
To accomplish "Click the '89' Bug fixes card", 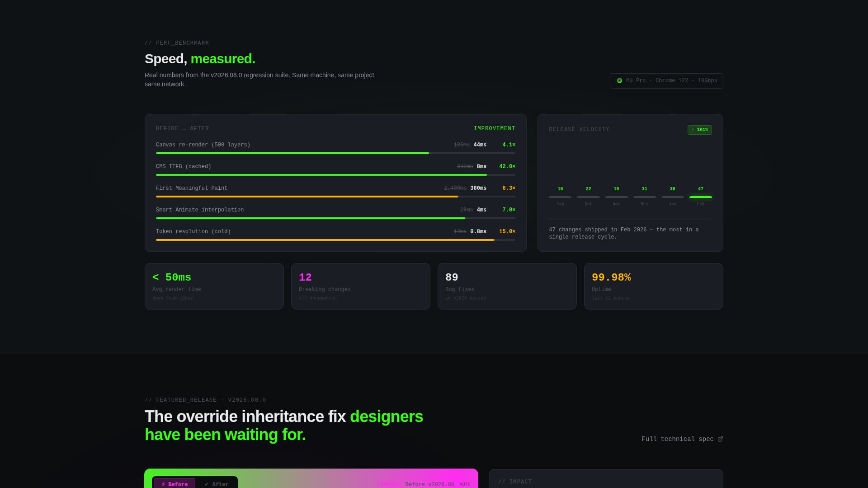I will tap(507, 286).
